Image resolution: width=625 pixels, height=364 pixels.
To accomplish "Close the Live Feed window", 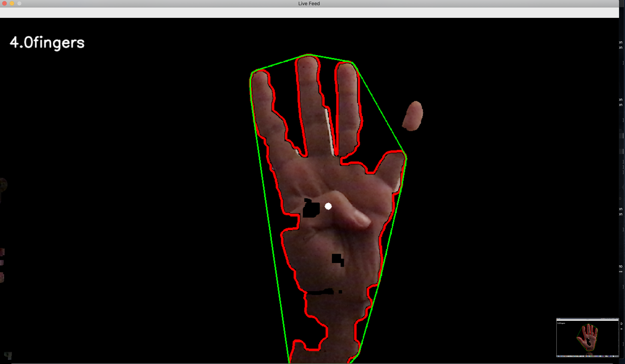I will coord(4,4).
